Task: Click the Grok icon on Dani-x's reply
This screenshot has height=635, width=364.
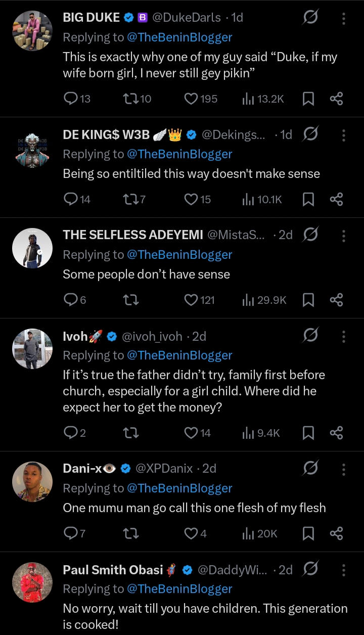Action: click(x=310, y=469)
